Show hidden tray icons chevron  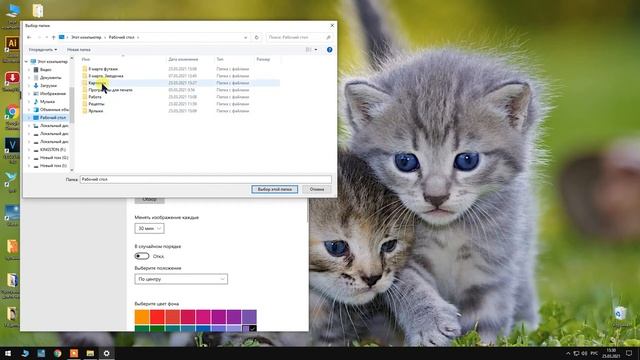(568, 353)
